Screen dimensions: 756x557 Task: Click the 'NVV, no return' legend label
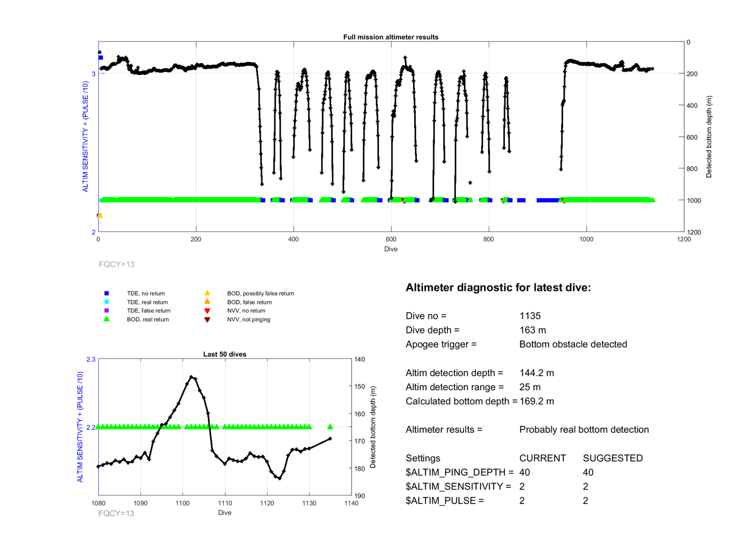[246, 311]
